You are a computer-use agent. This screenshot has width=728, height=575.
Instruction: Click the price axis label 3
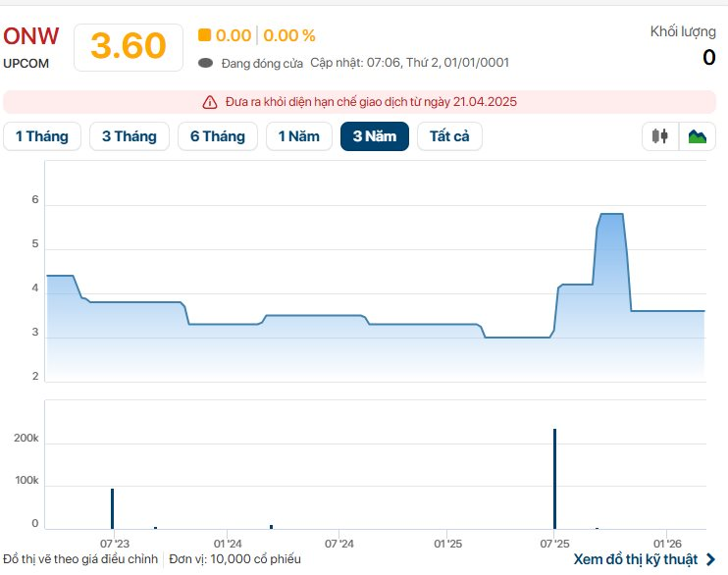[35, 332]
